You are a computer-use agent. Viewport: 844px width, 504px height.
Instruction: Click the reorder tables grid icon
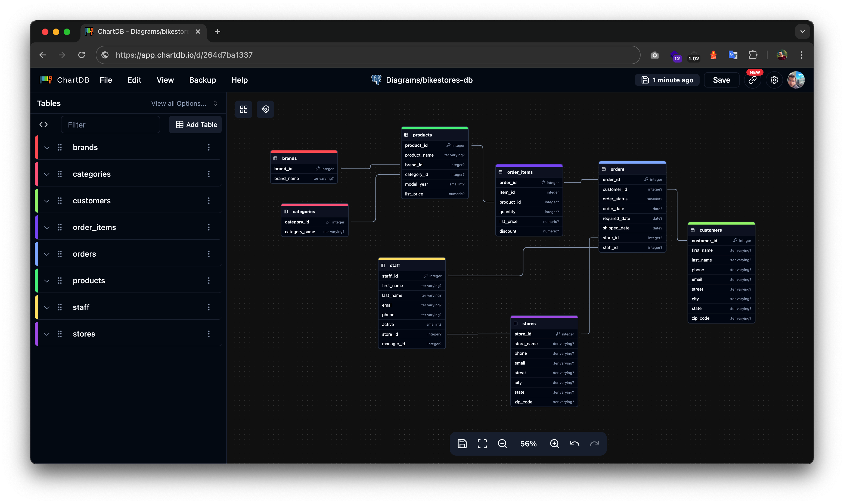click(x=244, y=109)
